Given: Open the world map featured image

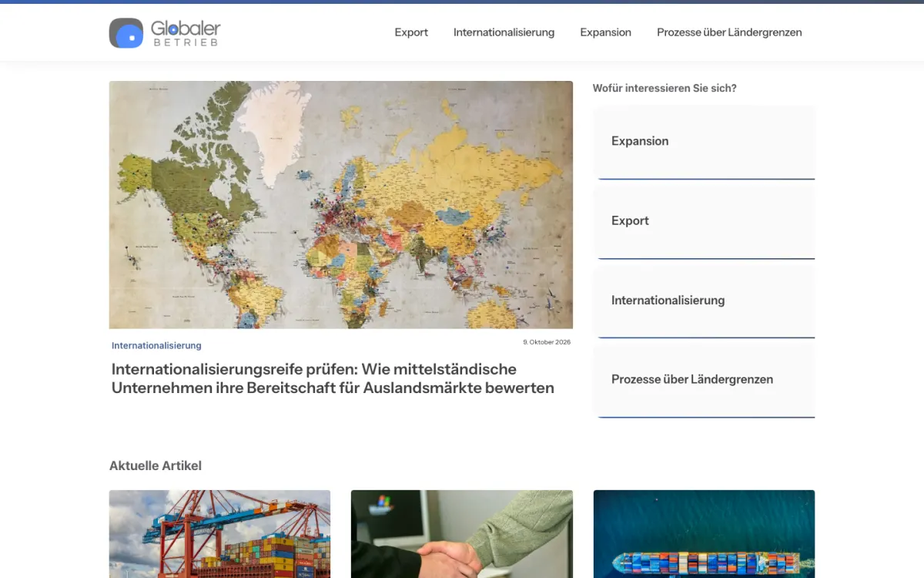Looking at the screenshot, I should (x=341, y=205).
